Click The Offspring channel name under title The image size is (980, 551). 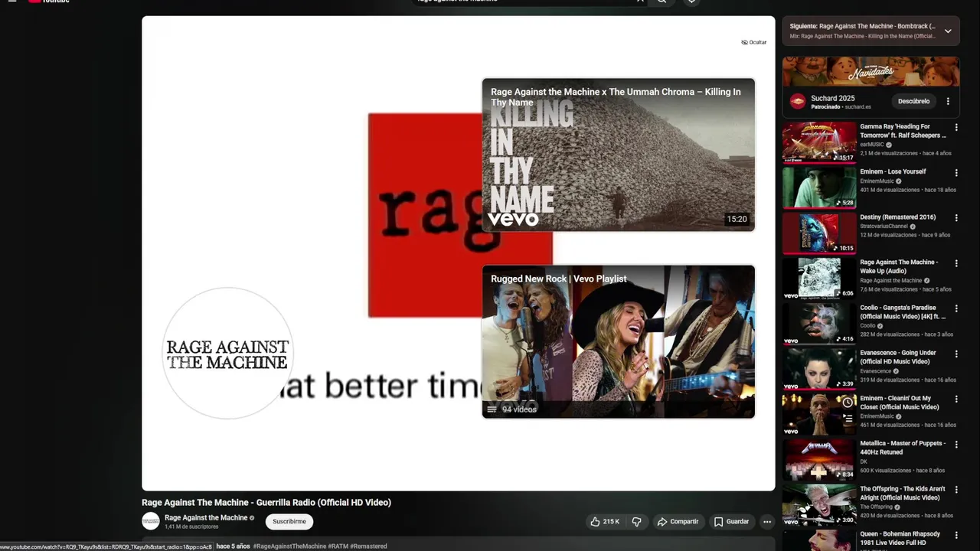coord(876,507)
